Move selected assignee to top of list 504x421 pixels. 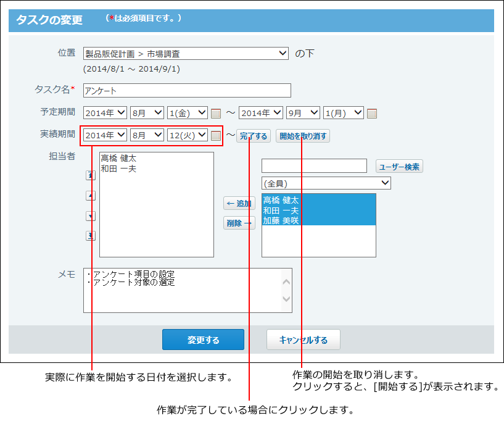(x=91, y=175)
